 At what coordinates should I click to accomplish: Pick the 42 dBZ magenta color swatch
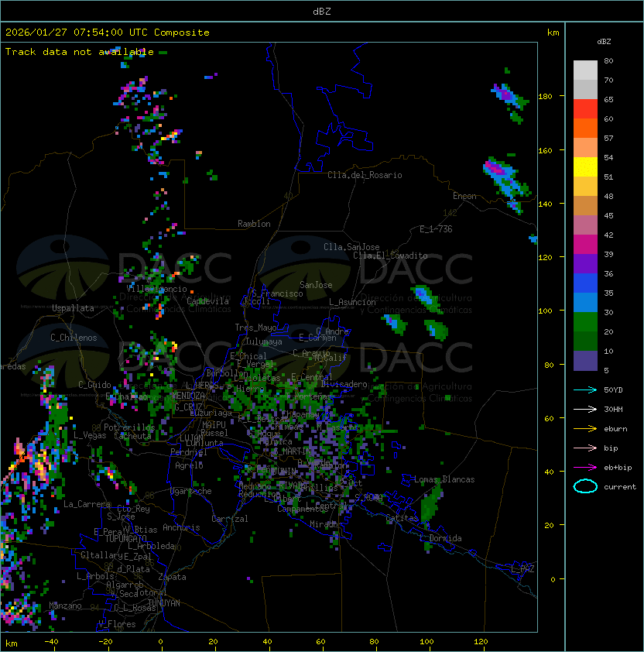click(585, 244)
